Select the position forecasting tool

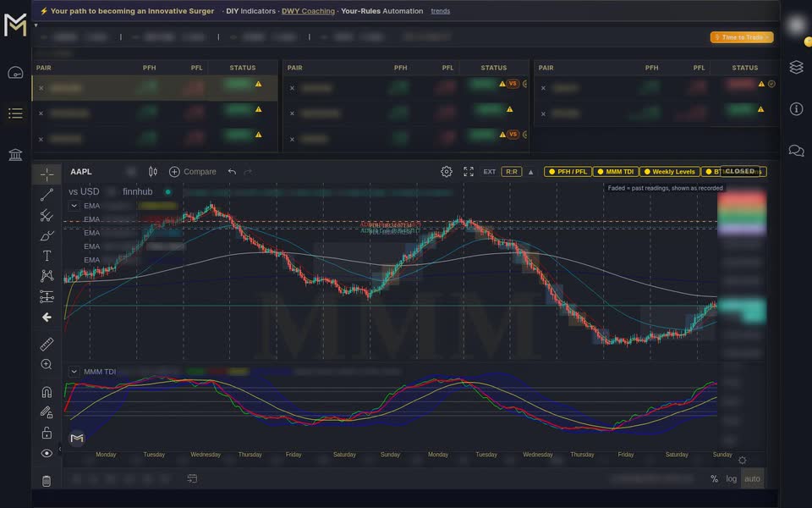(x=47, y=296)
